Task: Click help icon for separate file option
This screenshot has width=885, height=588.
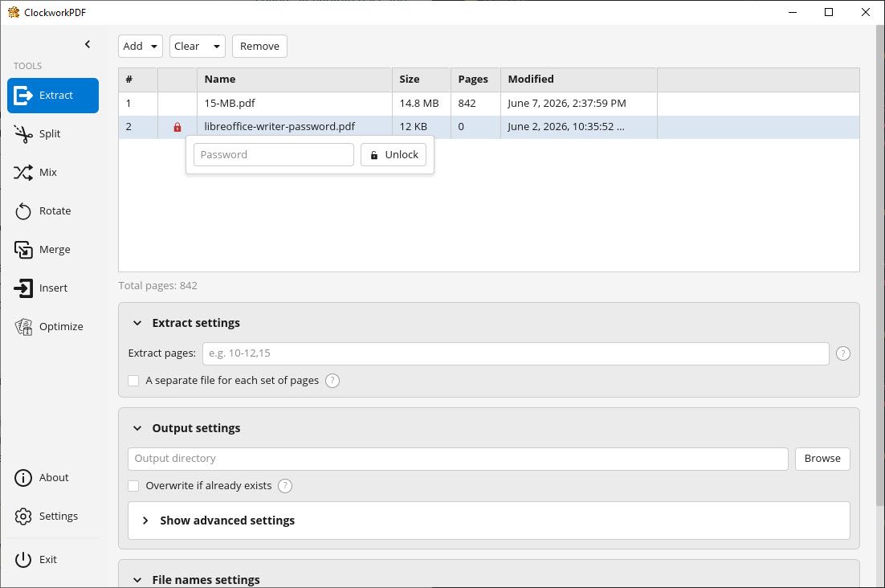Action: tap(332, 380)
